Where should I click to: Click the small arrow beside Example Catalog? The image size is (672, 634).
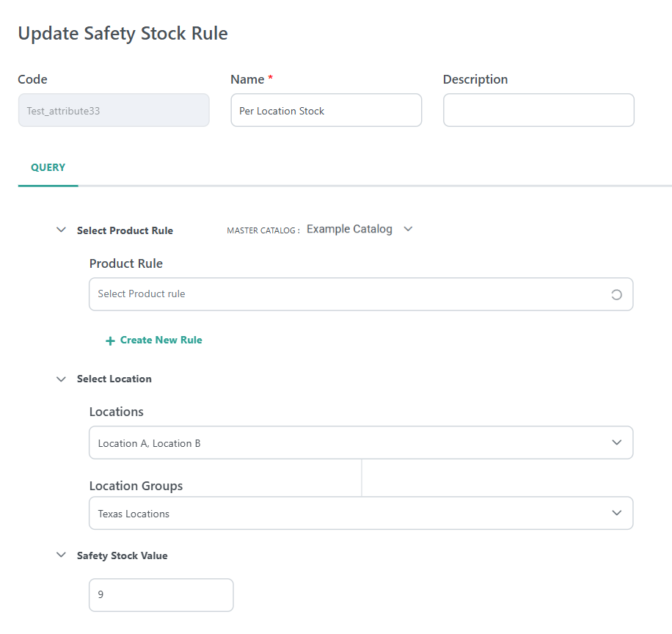[x=408, y=229]
